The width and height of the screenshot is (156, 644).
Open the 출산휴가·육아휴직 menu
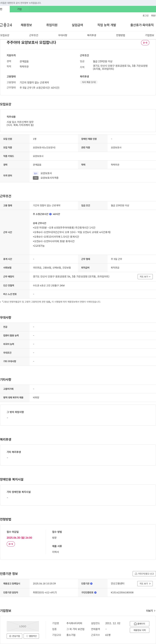click(142, 25)
